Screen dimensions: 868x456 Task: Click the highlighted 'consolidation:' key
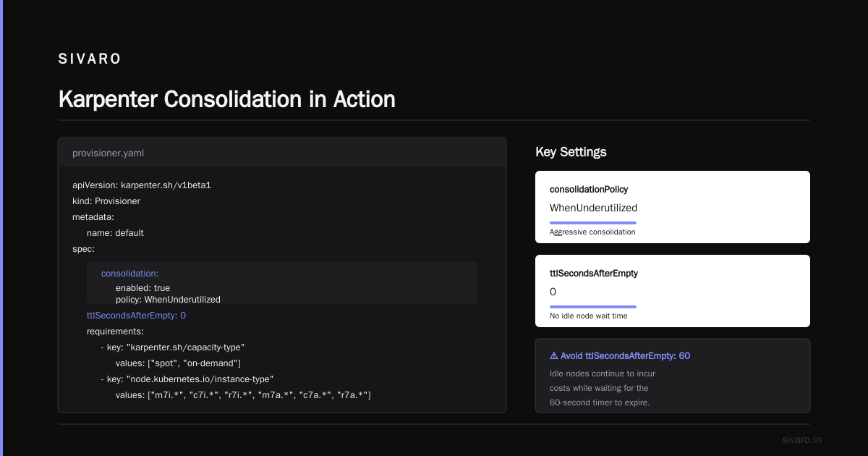[129, 274]
